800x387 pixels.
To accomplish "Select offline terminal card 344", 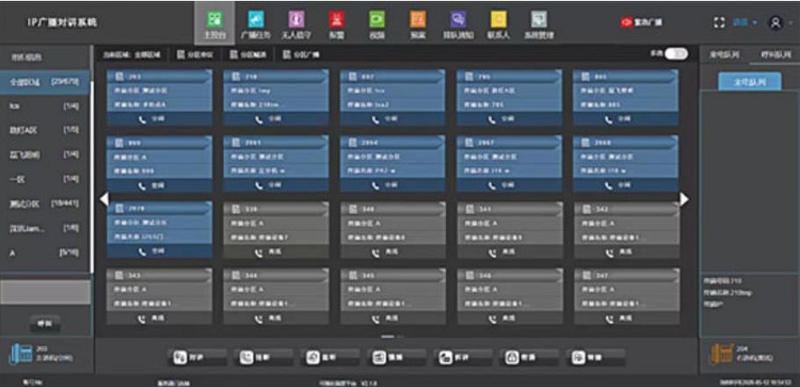I will coord(276,297).
